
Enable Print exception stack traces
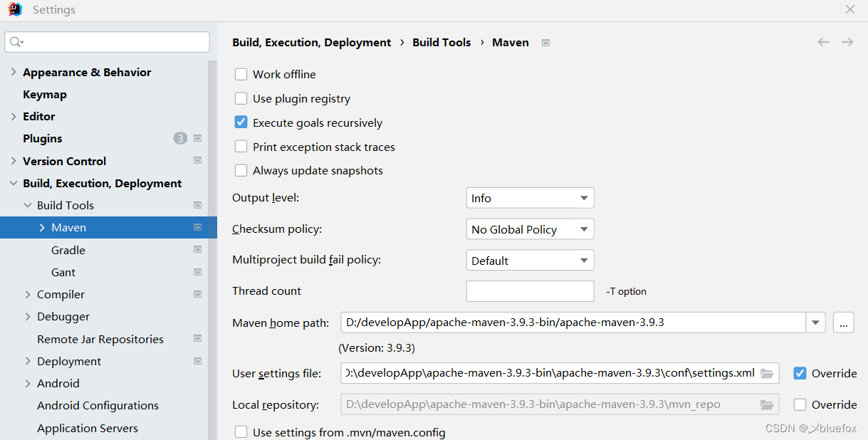(x=241, y=147)
